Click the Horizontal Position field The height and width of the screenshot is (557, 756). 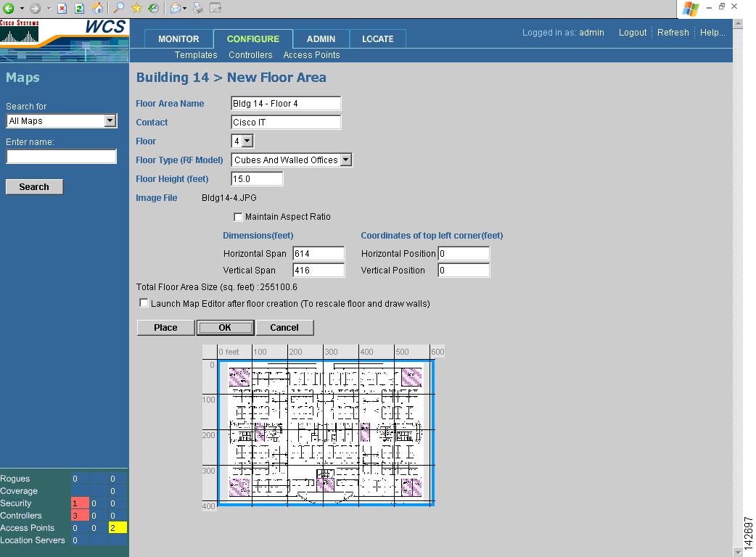click(x=464, y=253)
